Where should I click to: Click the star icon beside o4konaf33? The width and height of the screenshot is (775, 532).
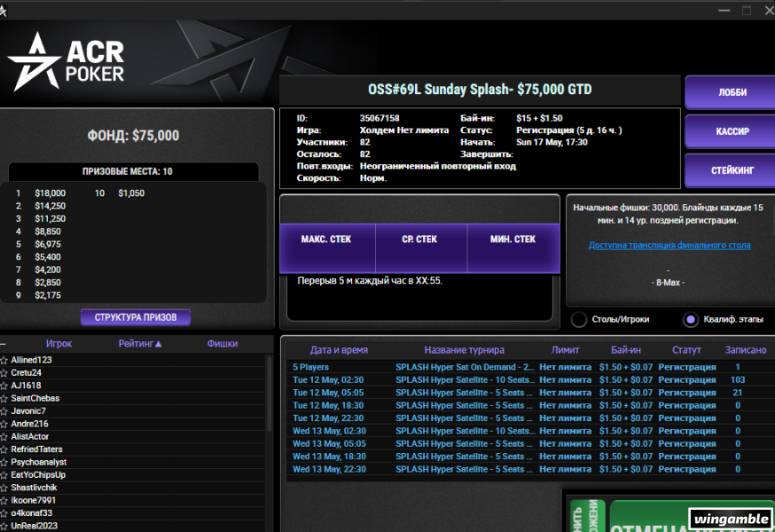coord(4,513)
